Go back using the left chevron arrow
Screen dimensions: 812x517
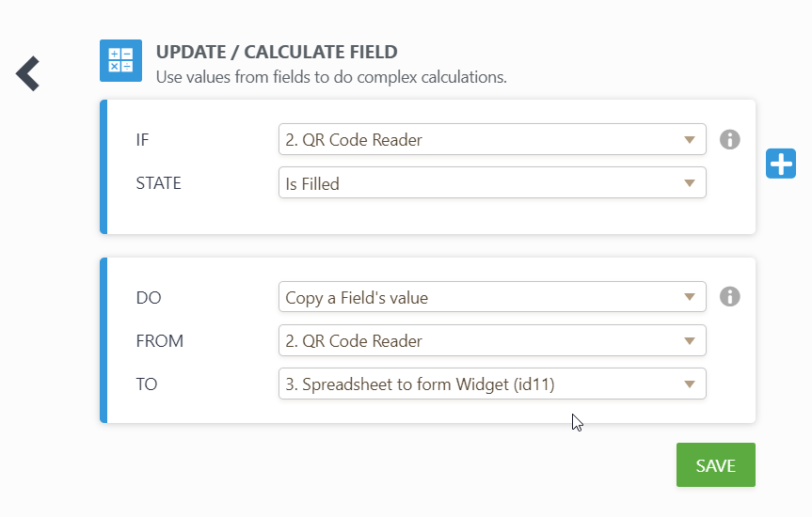tap(28, 73)
